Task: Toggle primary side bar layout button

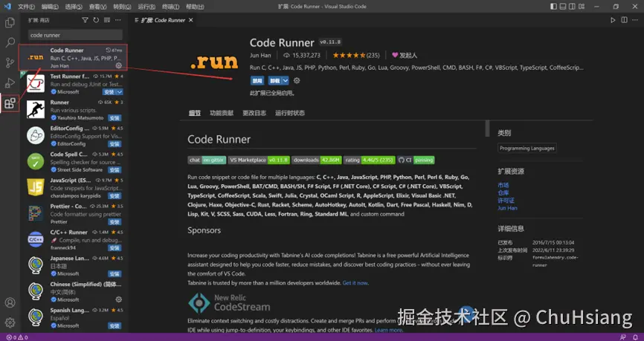Action: (x=553, y=7)
